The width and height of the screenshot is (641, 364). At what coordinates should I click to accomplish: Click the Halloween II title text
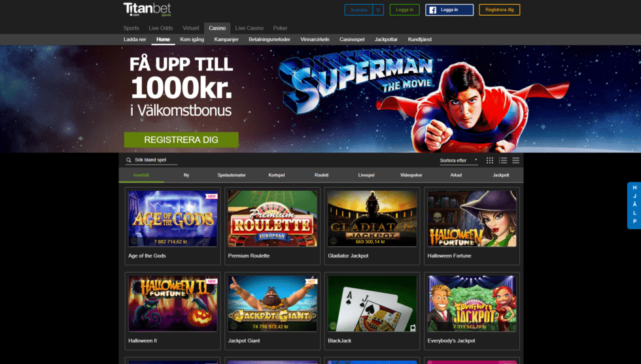coord(143,340)
